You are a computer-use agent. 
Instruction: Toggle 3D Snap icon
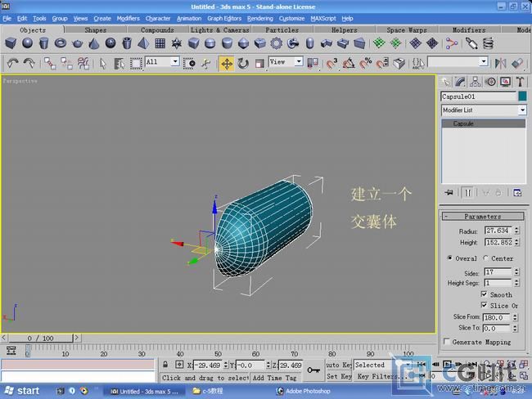click(331, 64)
